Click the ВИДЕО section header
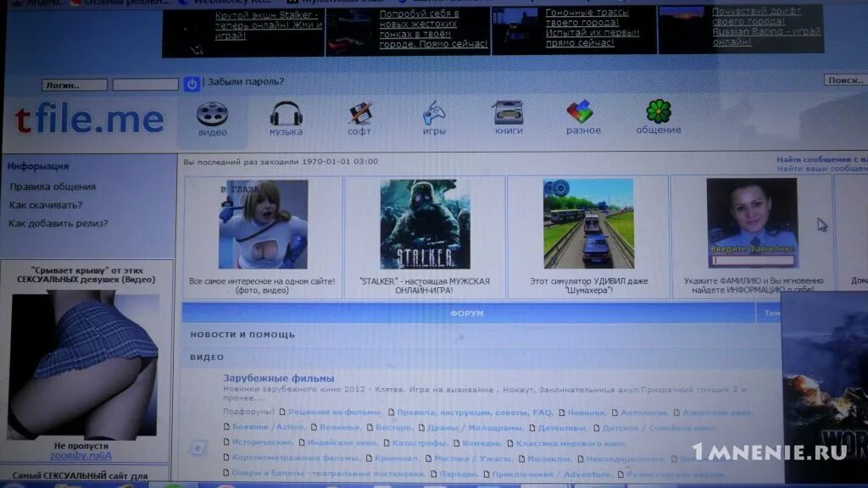 (x=207, y=358)
